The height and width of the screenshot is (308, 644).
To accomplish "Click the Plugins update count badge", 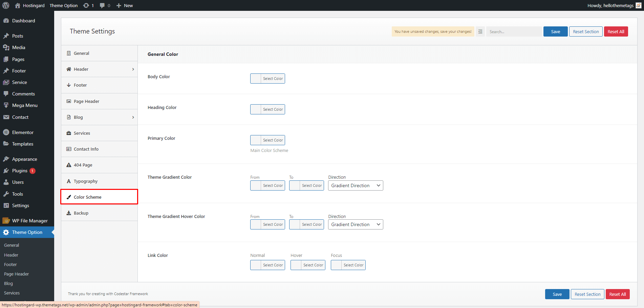I will (33, 171).
